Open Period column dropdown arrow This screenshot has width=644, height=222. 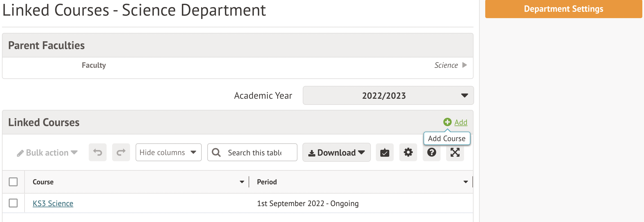(x=465, y=182)
